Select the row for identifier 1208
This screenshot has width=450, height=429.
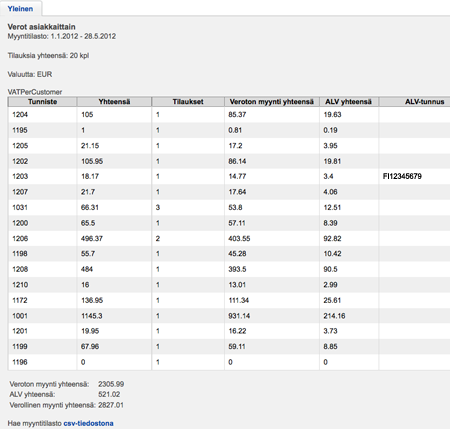[x=229, y=269]
